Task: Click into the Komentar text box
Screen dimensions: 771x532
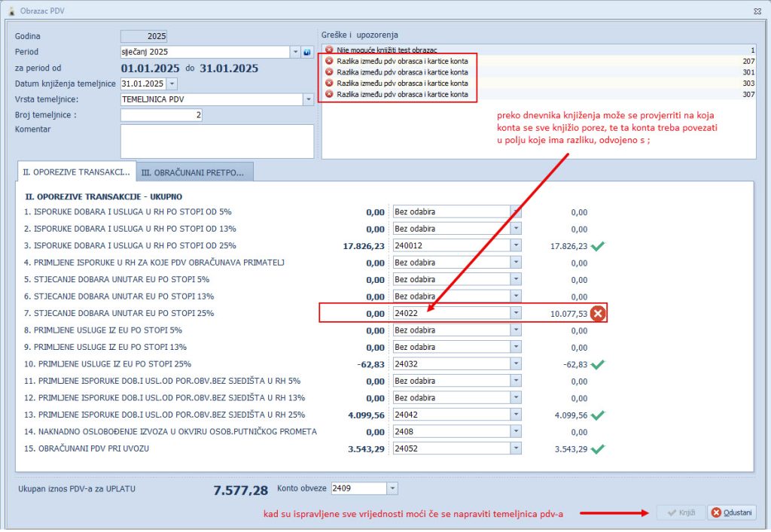Action: coord(217,141)
